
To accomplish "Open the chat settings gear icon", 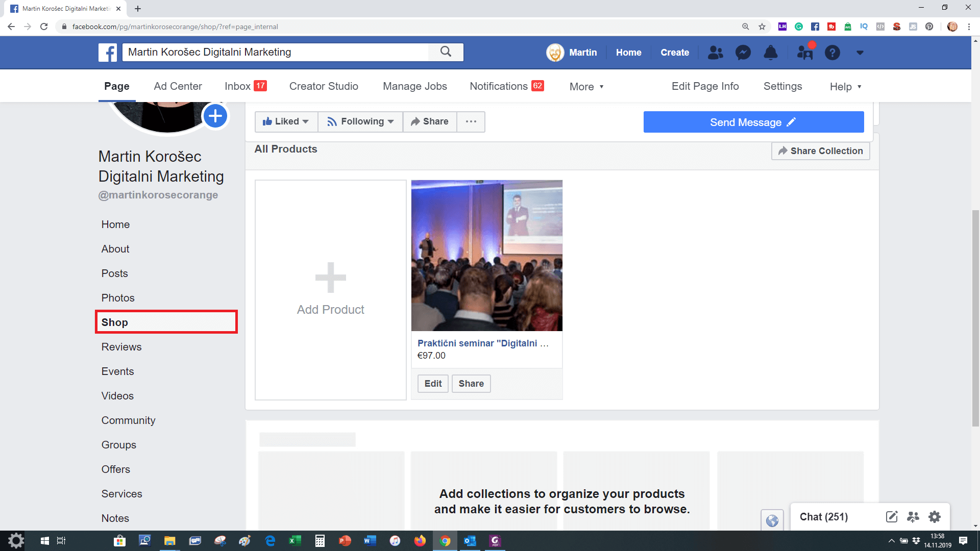I will [x=934, y=517].
